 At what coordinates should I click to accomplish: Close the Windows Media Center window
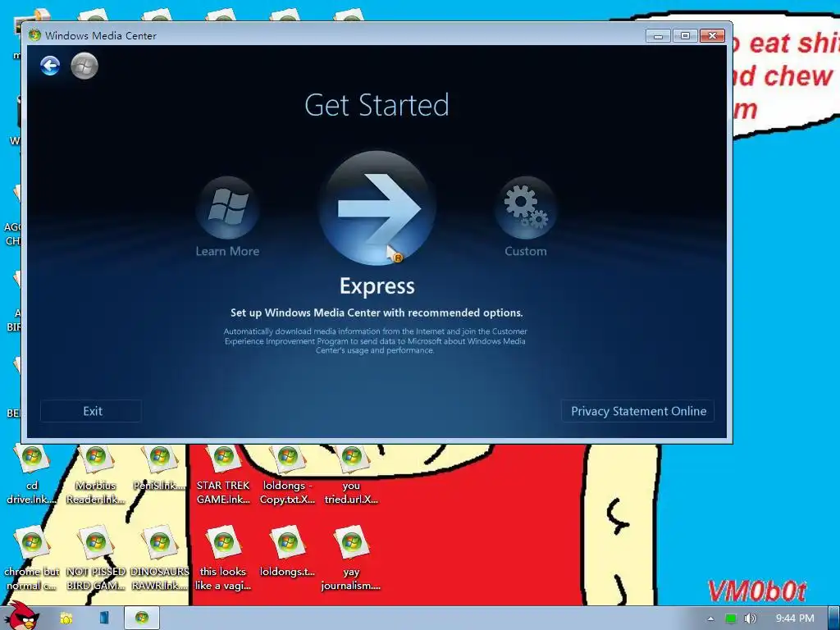(712, 36)
